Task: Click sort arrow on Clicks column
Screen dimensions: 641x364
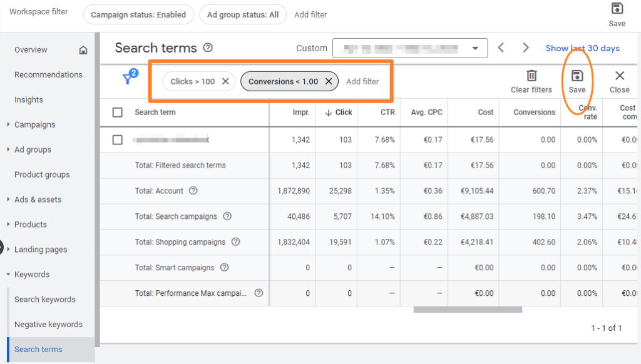Action: pyautogui.click(x=328, y=113)
